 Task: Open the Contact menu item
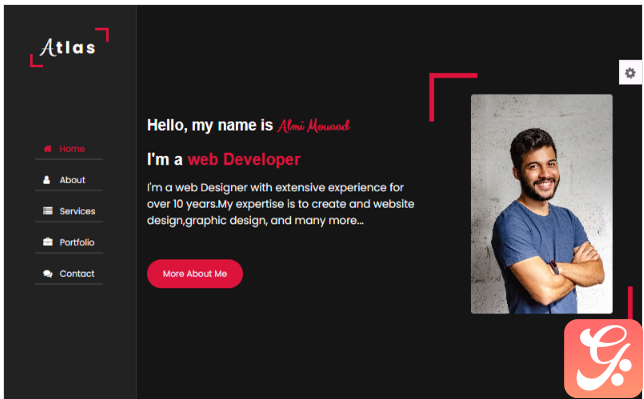69,274
